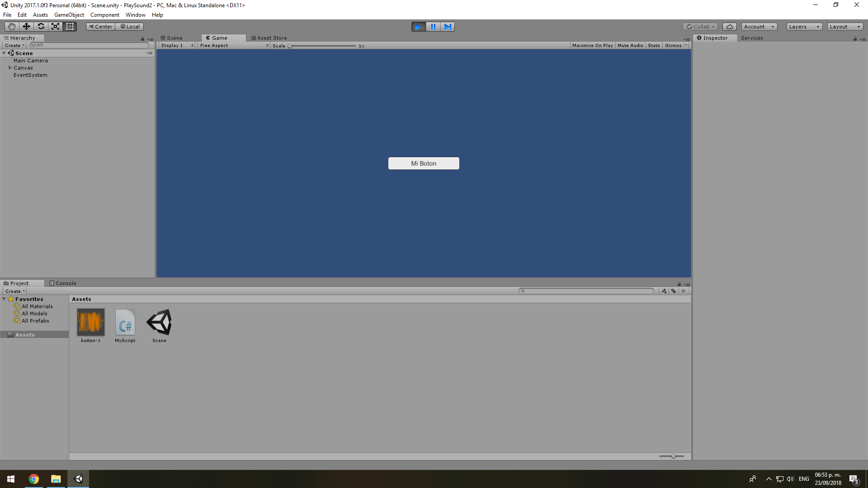Expand the Canvas object in Hierarchy
The height and width of the screenshot is (488, 868).
10,68
